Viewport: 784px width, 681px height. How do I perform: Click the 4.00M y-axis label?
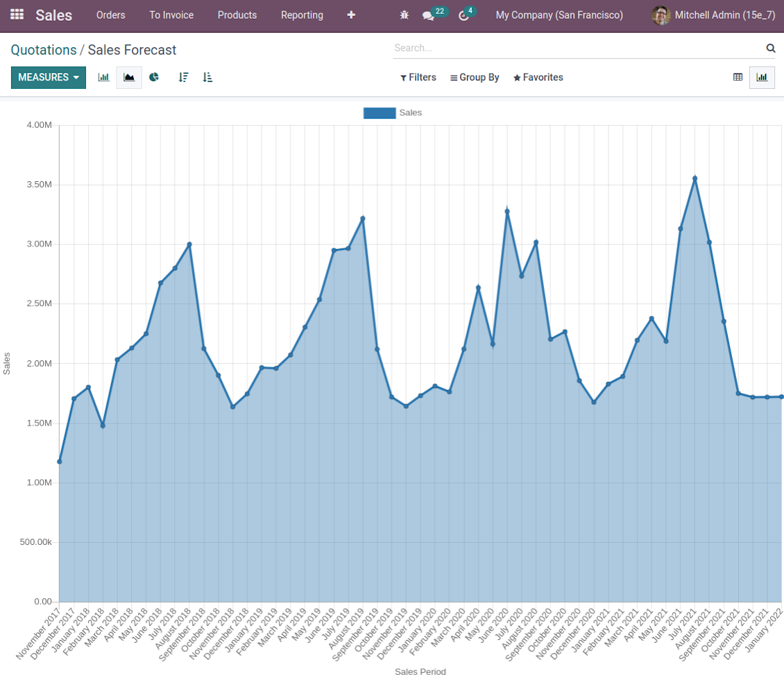click(x=39, y=125)
